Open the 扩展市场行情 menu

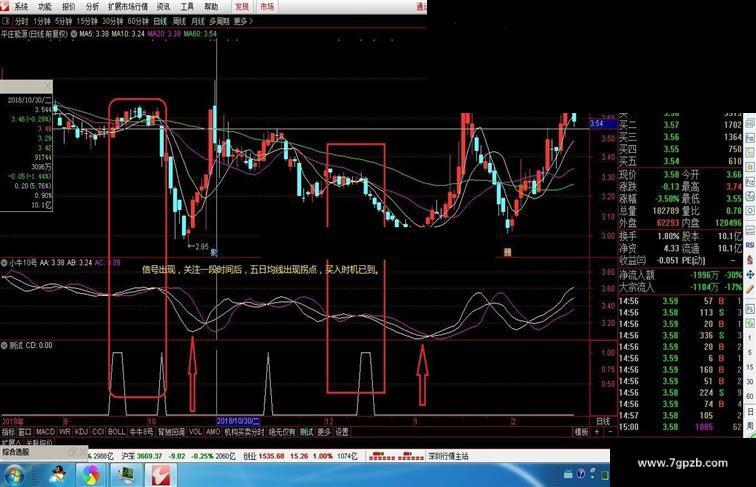tap(128, 7)
